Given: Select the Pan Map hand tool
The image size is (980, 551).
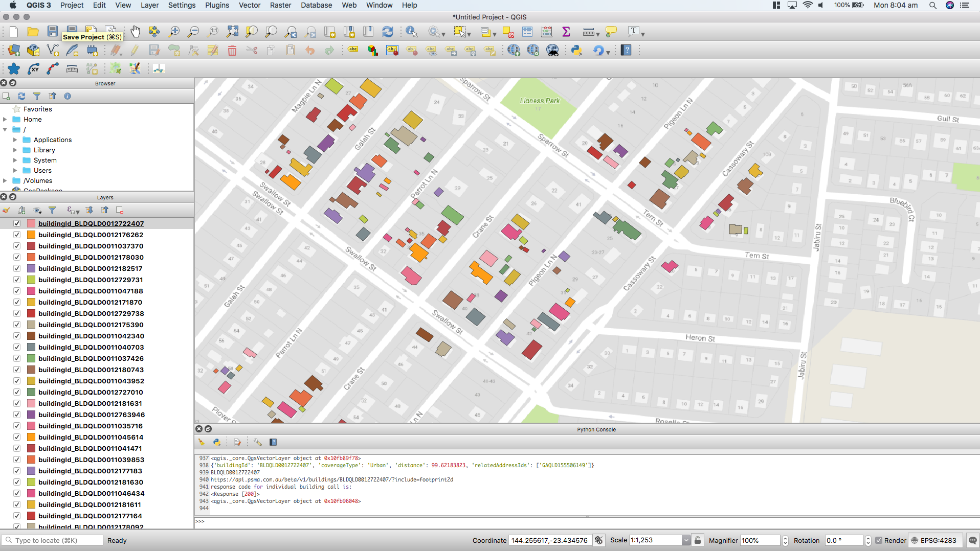Looking at the screenshot, I should [135, 32].
